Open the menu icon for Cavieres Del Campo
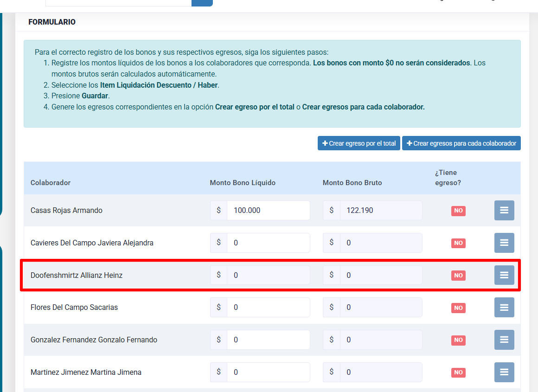This screenshot has width=538, height=392. coord(504,243)
